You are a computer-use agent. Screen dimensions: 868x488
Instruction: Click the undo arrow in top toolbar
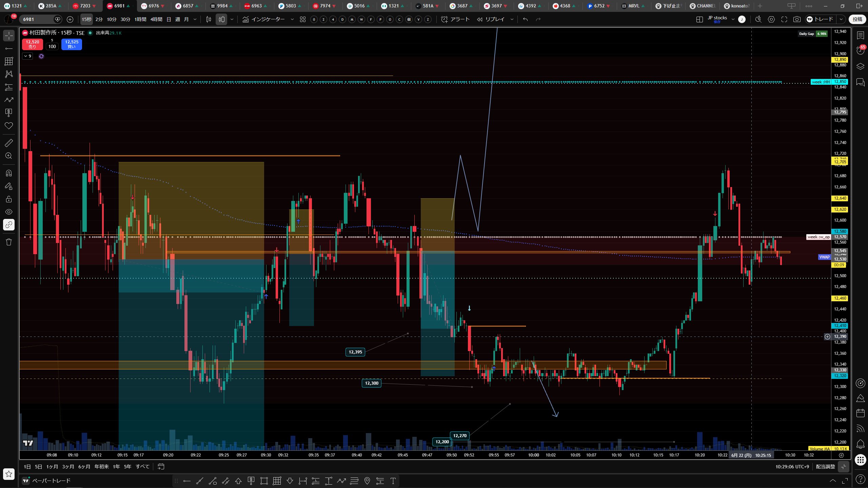point(525,19)
